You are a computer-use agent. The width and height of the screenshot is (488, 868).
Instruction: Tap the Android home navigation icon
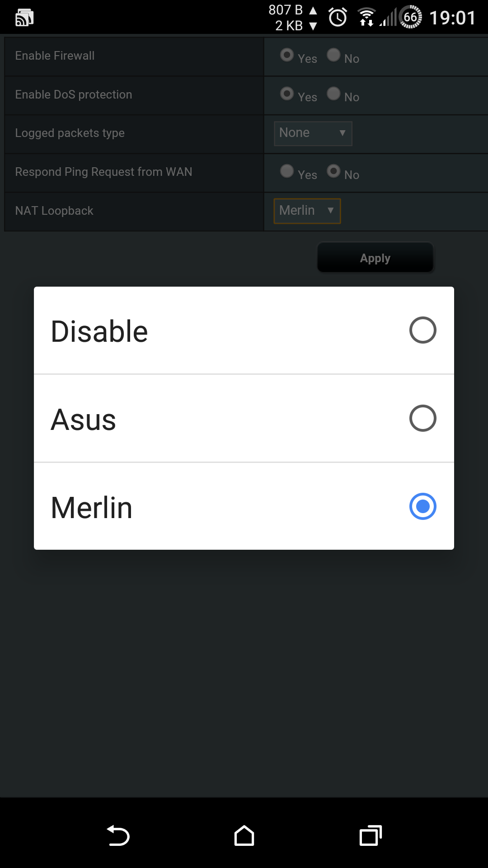click(244, 835)
